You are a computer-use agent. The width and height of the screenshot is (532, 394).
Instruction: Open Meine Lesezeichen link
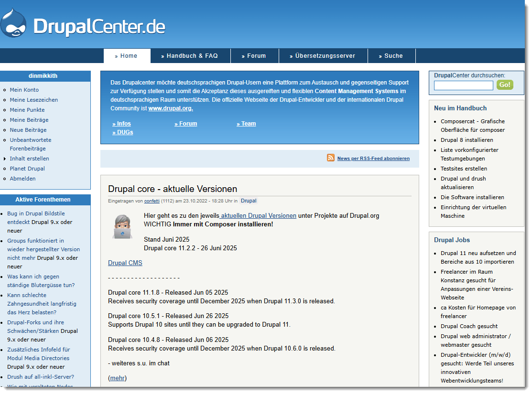[x=33, y=100]
